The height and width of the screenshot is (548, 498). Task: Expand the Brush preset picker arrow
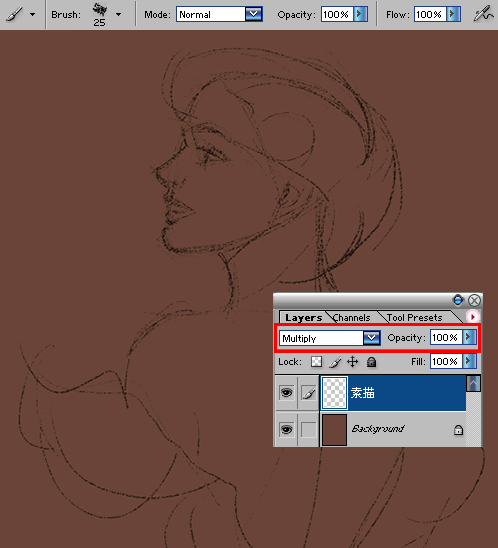point(119,15)
